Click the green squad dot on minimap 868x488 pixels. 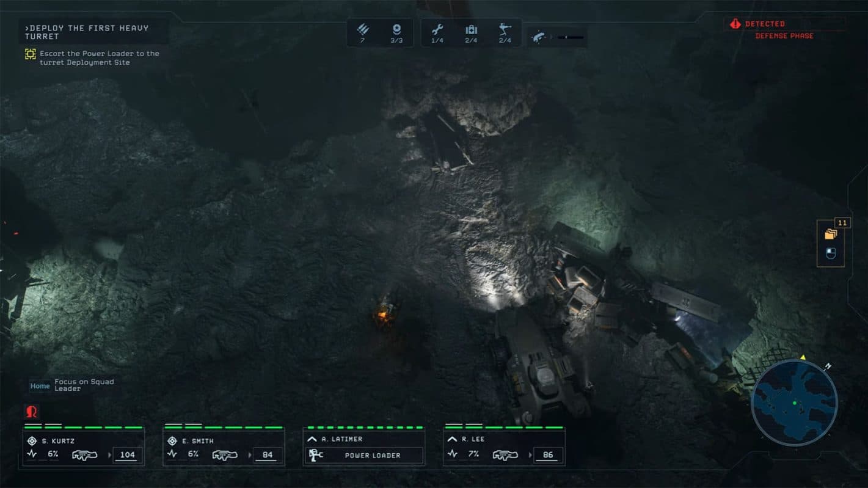794,403
